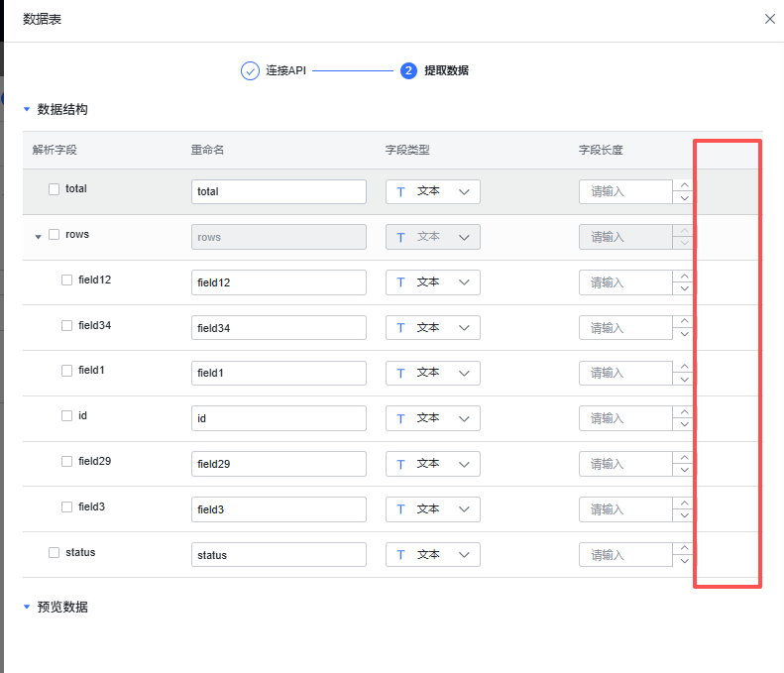Tick the field34 checkbox
This screenshot has height=673, width=784.
(x=66, y=325)
